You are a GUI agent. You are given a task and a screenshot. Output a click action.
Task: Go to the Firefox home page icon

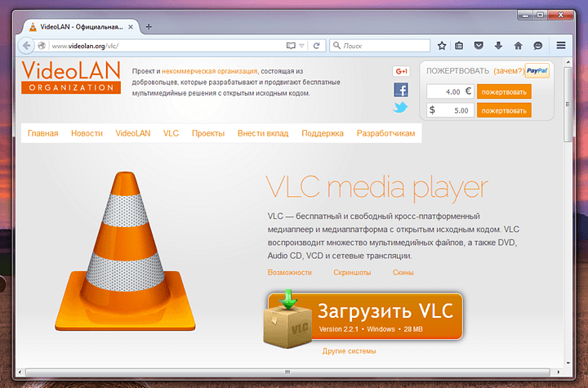[518, 46]
